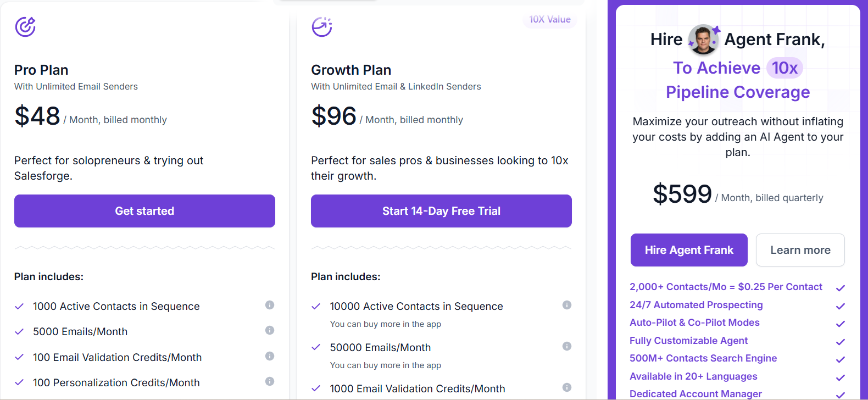Open info tooltip for 10000 Active Contacts in Sequence
This screenshot has height=400, width=868.
pyautogui.click(x=567, y=305)
